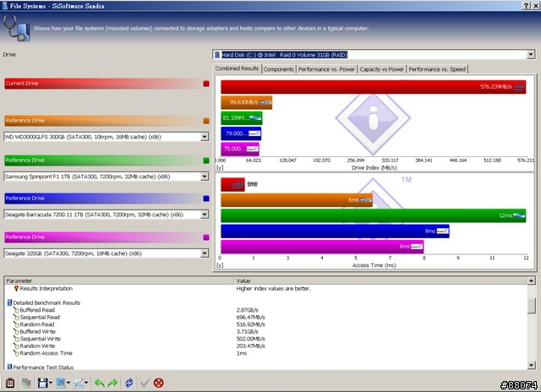Click the 12ms green access time bar
Image resolution: width=541 pixels, height=392 pixels.
[374, 215]
